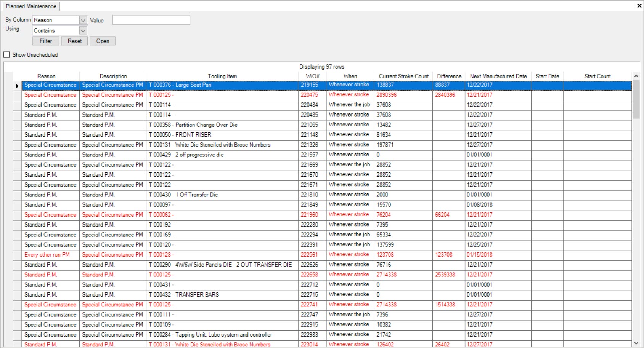Select the Difference value 66204
644x348 pixels.
(449, 215)
